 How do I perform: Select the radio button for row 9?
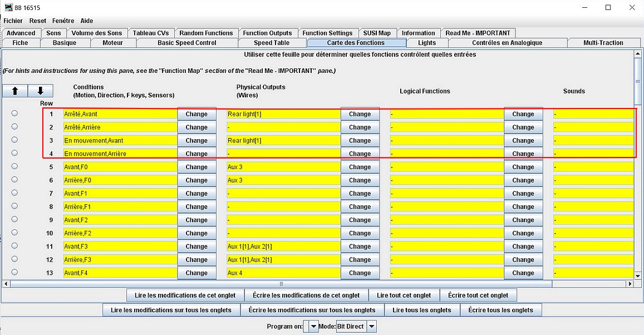click(x=15, y=219)
